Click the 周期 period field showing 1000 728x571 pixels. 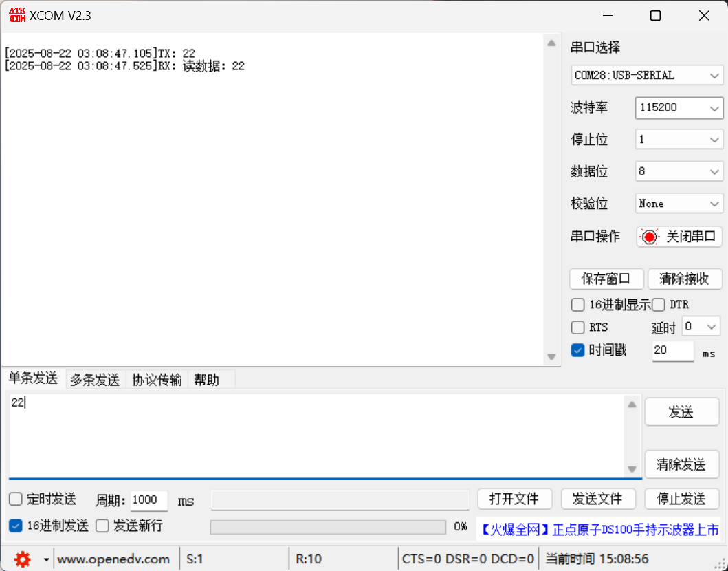148,500
